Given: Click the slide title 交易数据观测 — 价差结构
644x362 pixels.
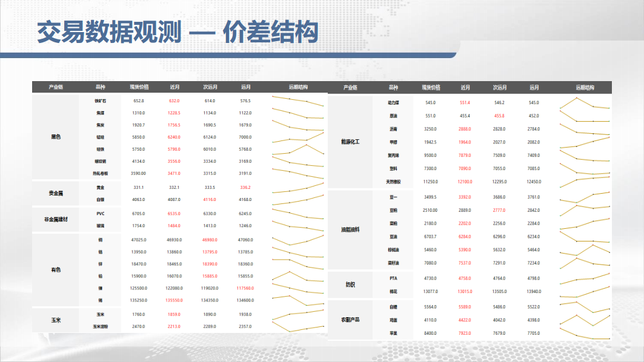Looking at the screenshot, I should [x=178, y=32].
